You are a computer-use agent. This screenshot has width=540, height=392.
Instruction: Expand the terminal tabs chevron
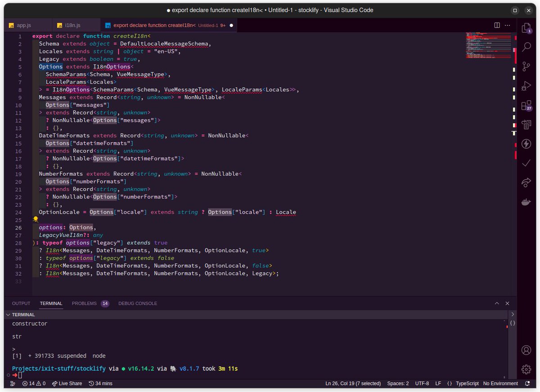click(513, 314)
